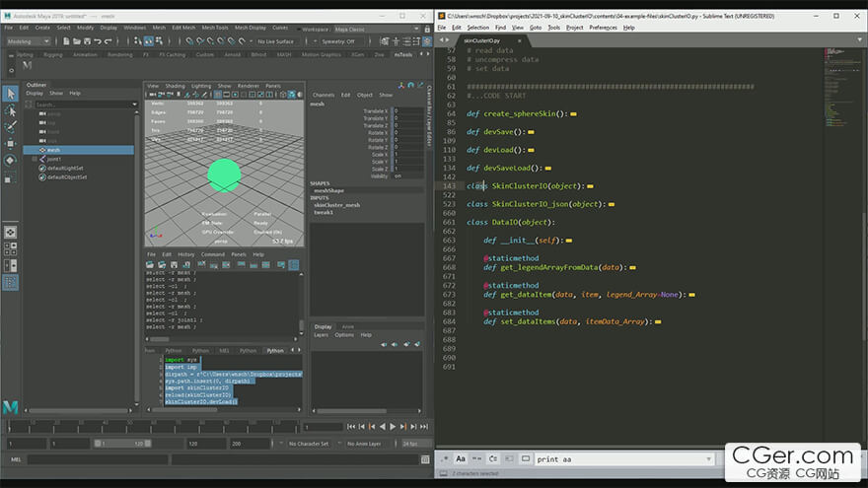Click the four-pane layout icon in sidebar
The width and height of the screenshot is (868, 488).
(x=11, y=248)
